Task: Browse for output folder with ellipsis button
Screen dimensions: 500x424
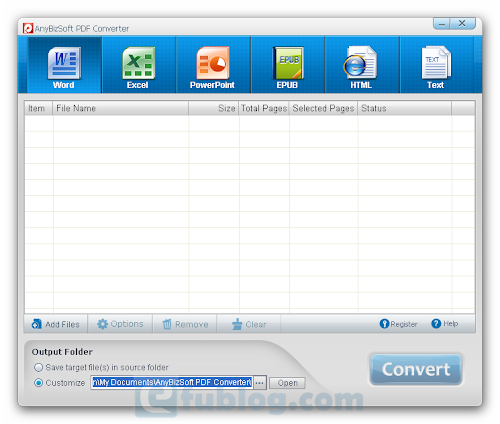Action: (260, 383)
